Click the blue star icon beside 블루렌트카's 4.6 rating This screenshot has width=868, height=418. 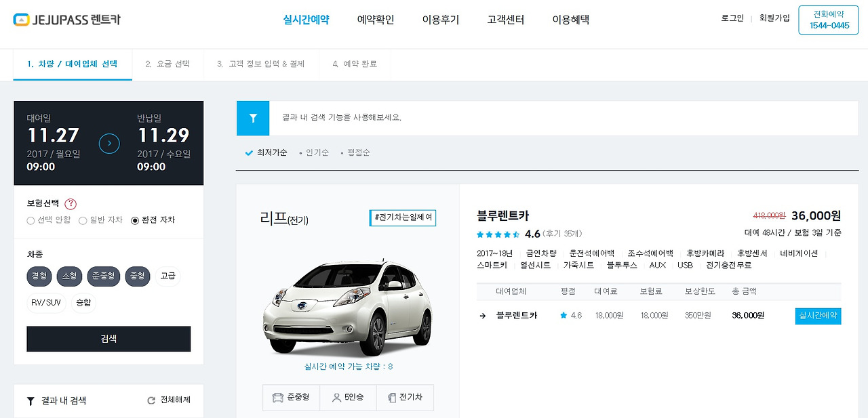tap(564, 316)
